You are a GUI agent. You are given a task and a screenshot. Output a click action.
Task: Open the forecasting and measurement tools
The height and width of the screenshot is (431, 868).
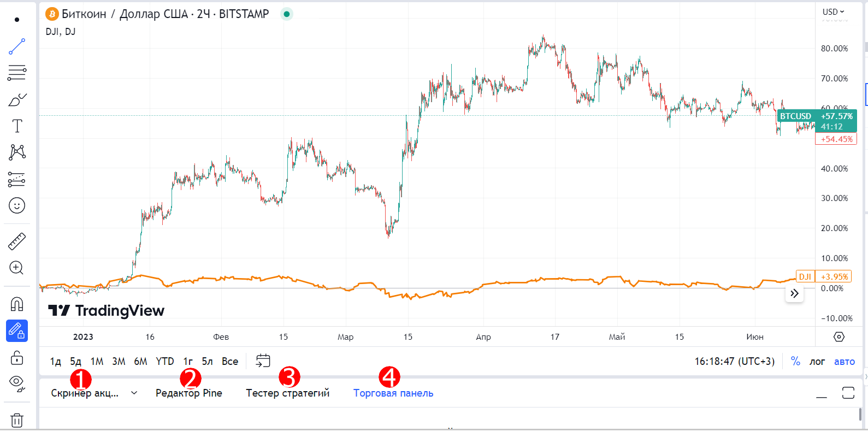pos(17,179)
